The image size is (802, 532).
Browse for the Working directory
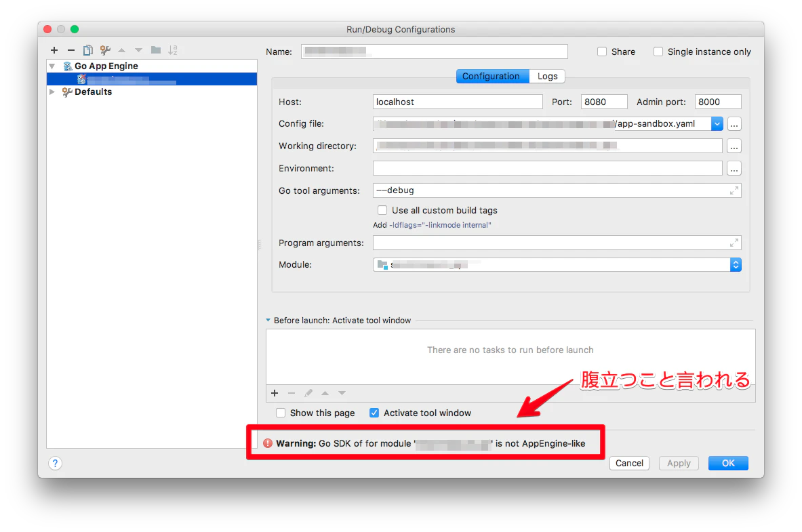pyautogui.click(x=734, y=146)
